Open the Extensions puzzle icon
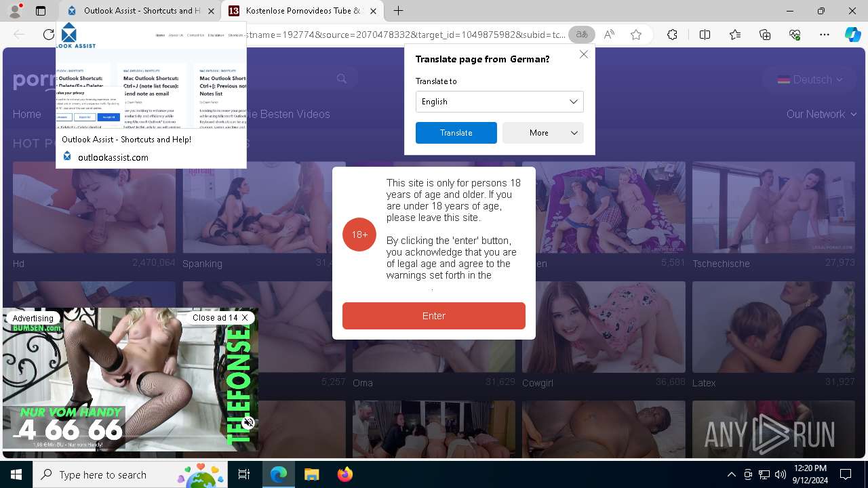The height and width of the screenshot is (488, 868). (672, 35)
